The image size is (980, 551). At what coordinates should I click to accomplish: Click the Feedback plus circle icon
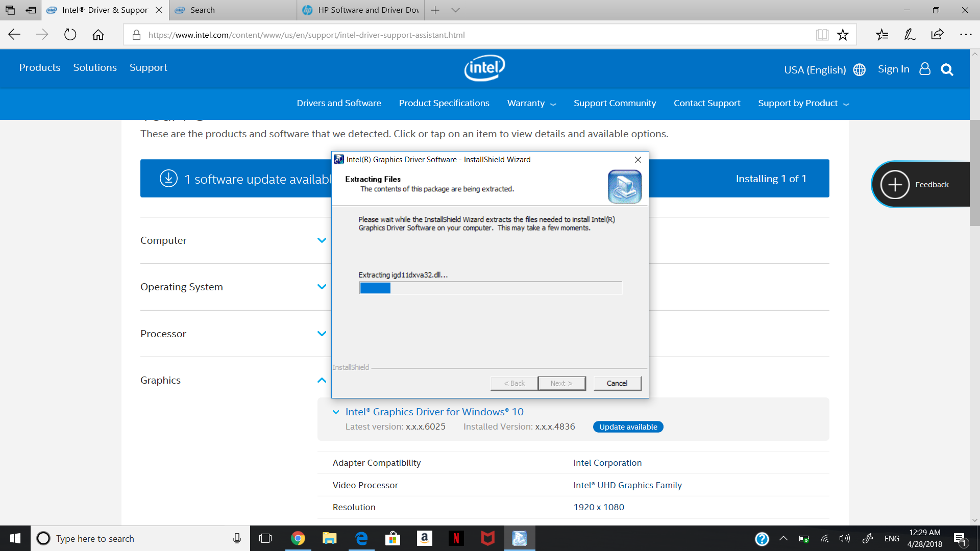[895, 184]
